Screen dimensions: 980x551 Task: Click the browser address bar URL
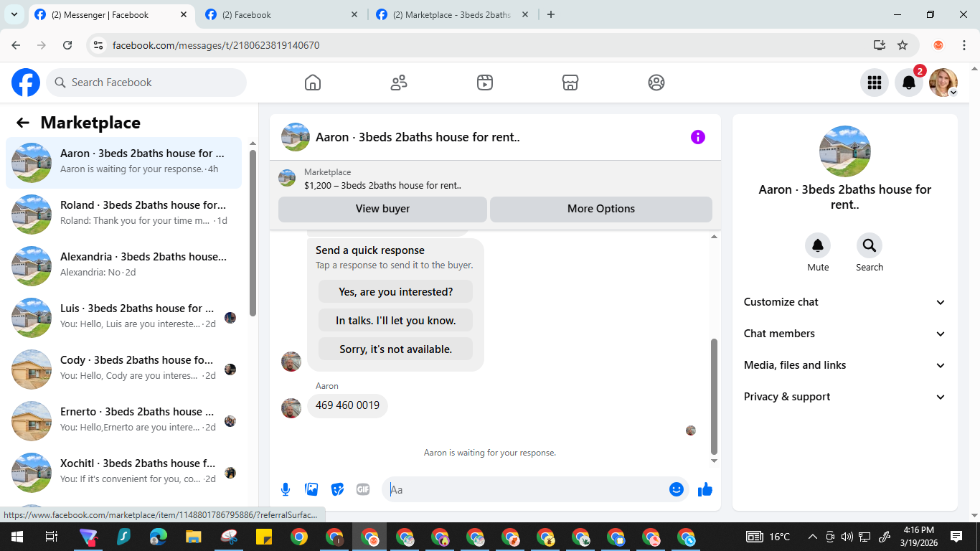[216, 45]
